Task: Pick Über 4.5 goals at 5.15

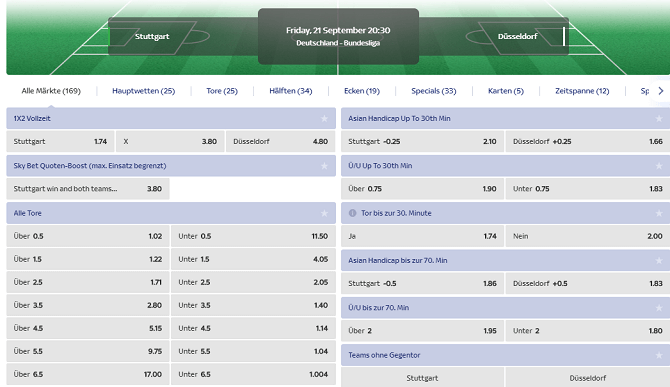Action: click(88, 328)
